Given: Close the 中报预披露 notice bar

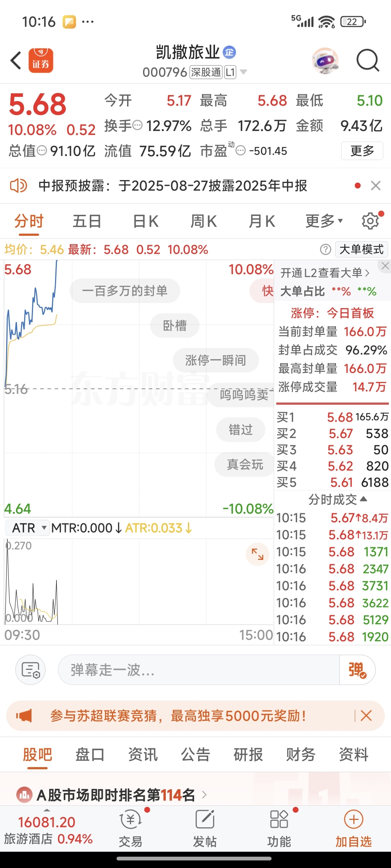Looking at the screenshot, I should (376, 186).
